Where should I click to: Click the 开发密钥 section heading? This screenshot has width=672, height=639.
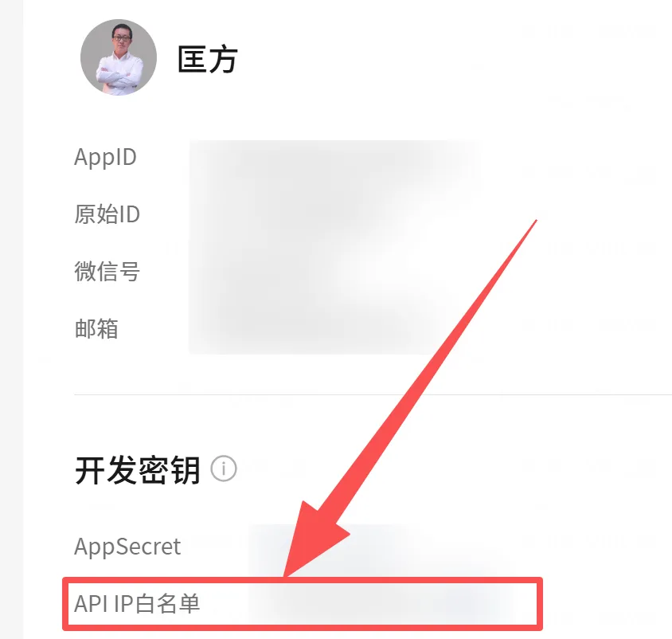138,469
